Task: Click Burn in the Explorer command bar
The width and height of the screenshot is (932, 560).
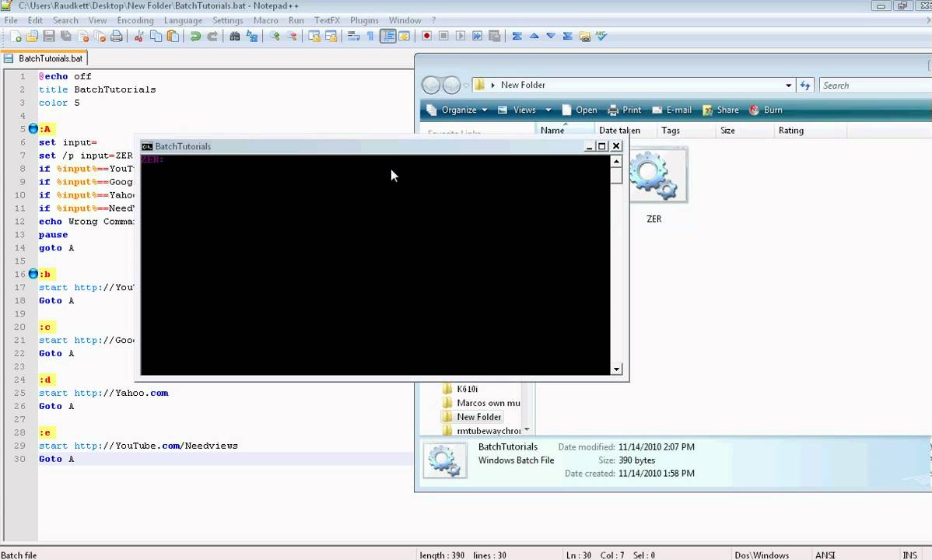Action: tap(766, 110)
